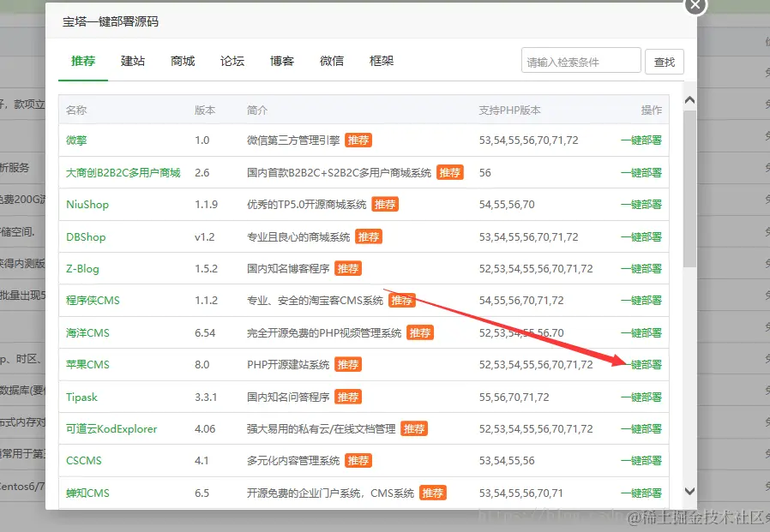This screenshot has height=532, width=770.
Task: Click 一键部署 for Tipask
Action: 641,397
